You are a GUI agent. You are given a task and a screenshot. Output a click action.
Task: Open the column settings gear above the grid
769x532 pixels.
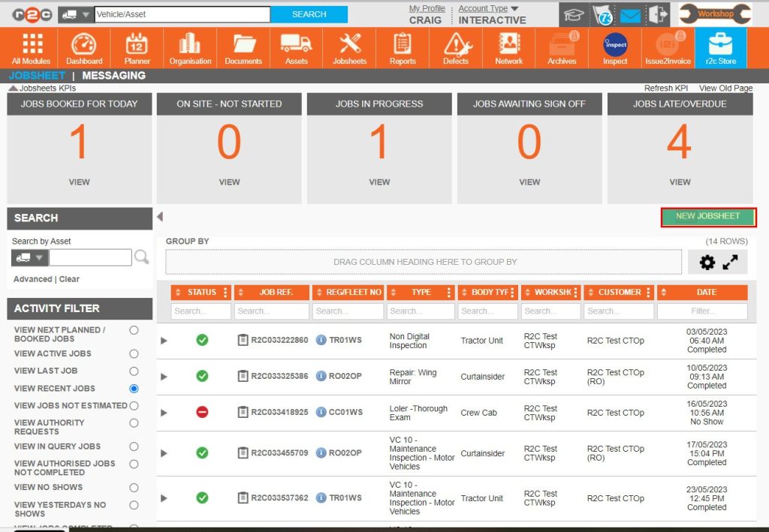(x=706, y=262)
